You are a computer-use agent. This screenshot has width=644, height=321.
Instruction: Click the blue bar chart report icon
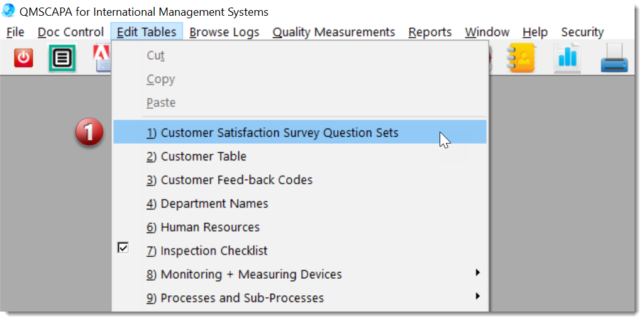coord(567,58)
